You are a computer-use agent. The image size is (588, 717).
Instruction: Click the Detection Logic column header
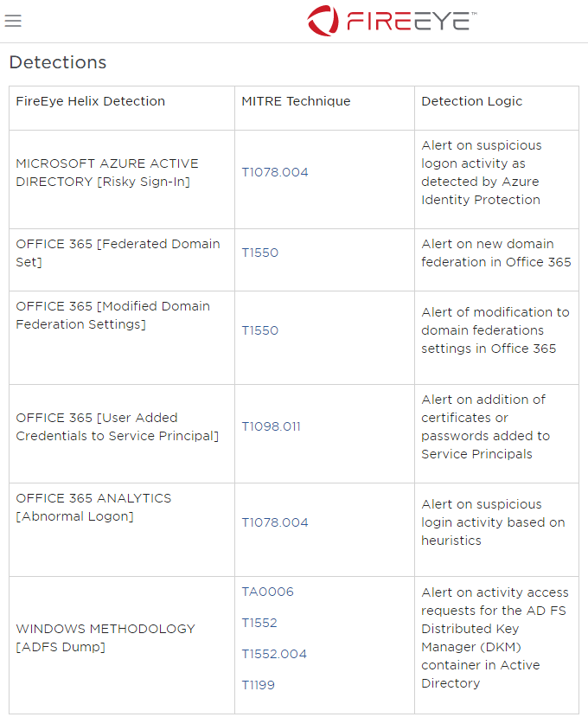(x=472, y=101)
